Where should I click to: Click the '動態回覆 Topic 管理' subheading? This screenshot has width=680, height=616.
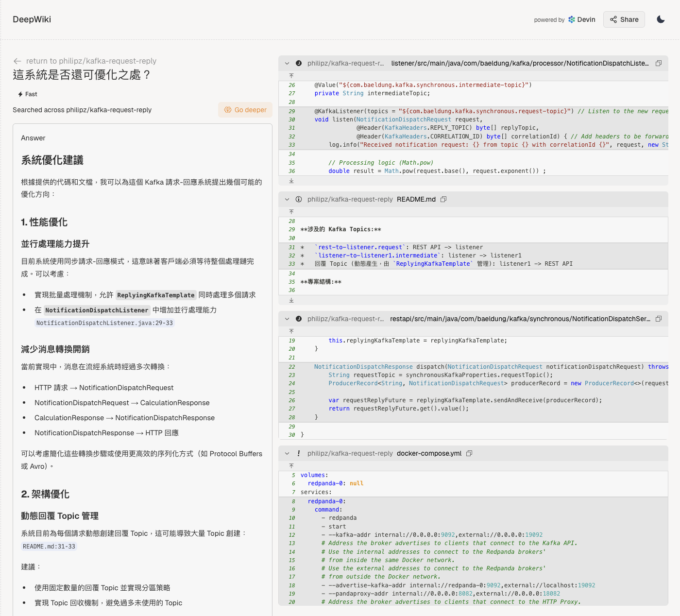pos(60,516)
